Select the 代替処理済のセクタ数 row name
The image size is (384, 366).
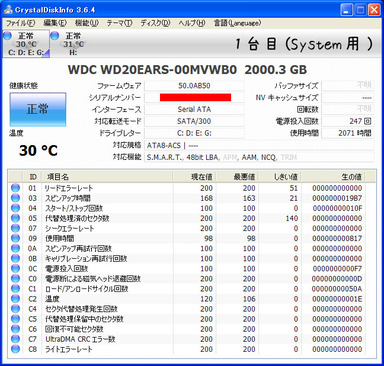pos(77,218)
